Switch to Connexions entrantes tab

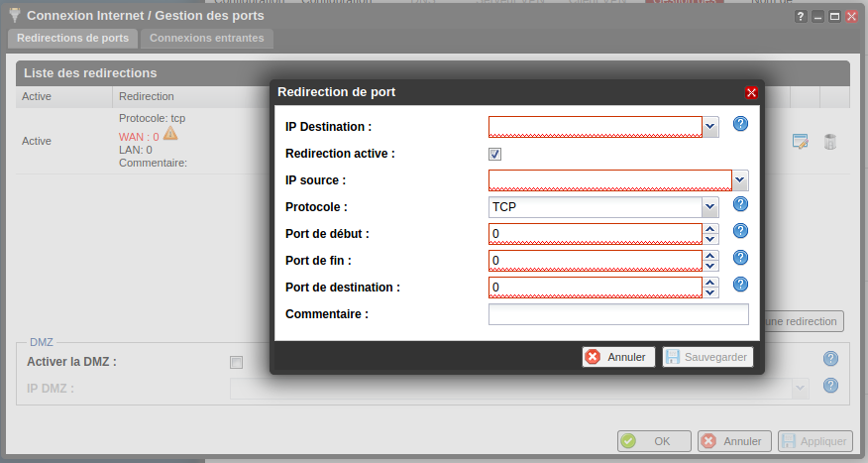(206, 39)
